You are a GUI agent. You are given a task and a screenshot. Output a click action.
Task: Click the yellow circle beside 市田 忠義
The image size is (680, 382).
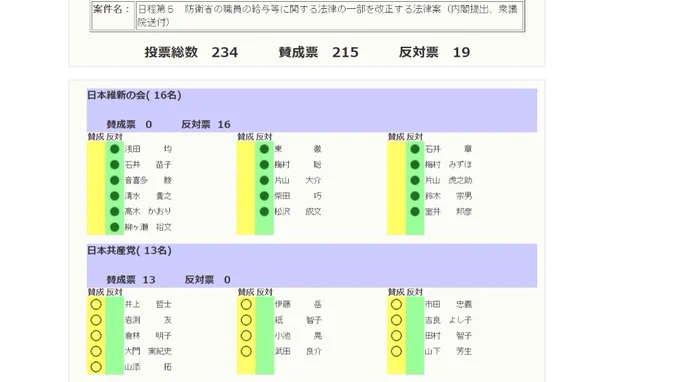(396, 304)
